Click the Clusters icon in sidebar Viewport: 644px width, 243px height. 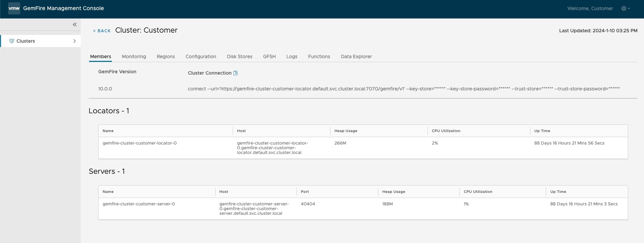coord(12,41)
